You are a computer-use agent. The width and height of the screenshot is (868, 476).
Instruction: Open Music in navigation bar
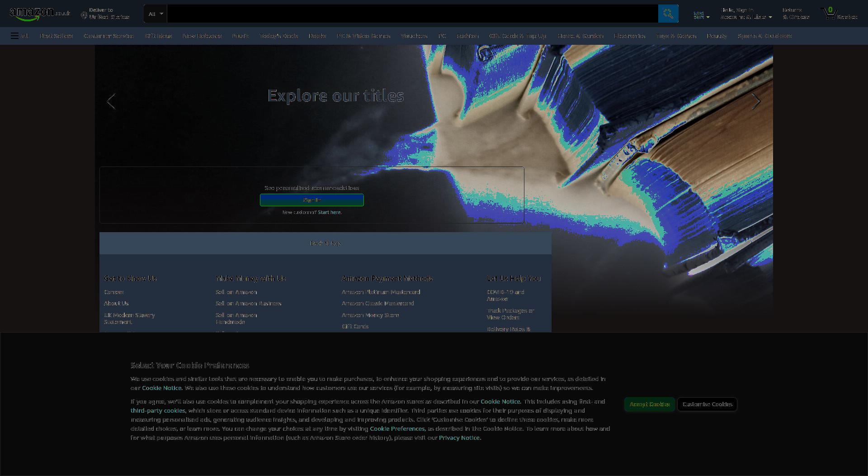(241, 36)
